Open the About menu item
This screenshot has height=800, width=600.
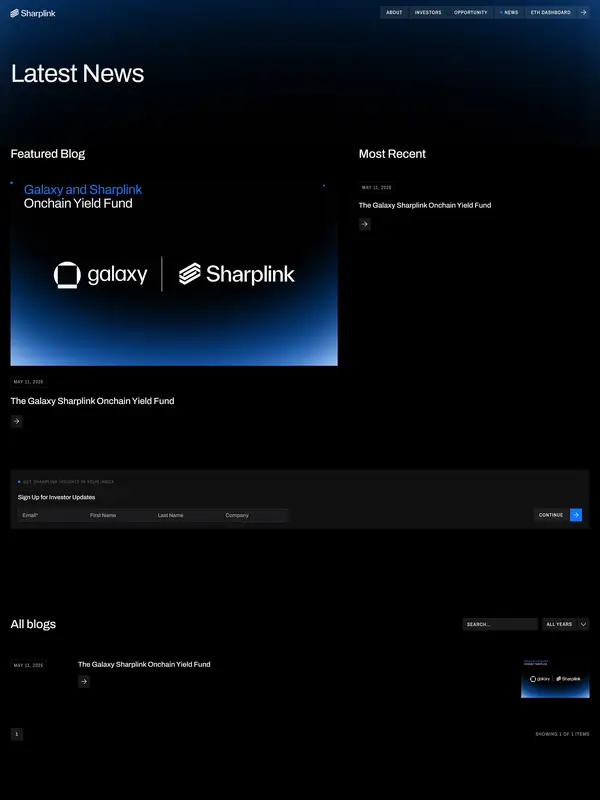click(394, 12)
